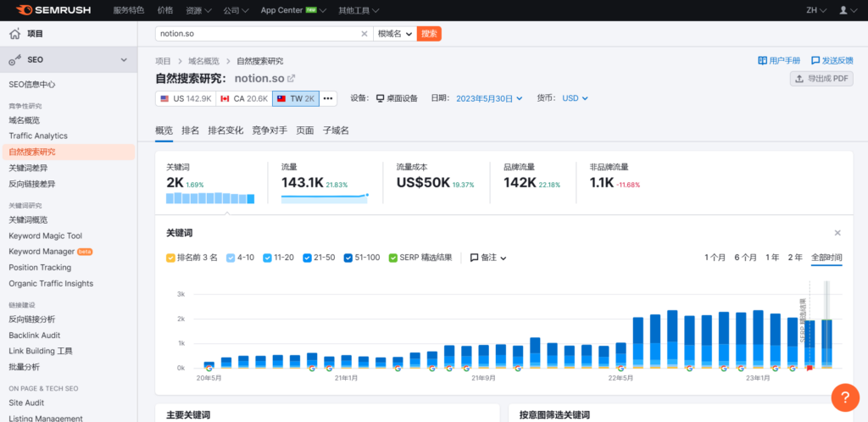Click the orange 搜索 button
868x422 pixels.
click(x=429, y=34)
